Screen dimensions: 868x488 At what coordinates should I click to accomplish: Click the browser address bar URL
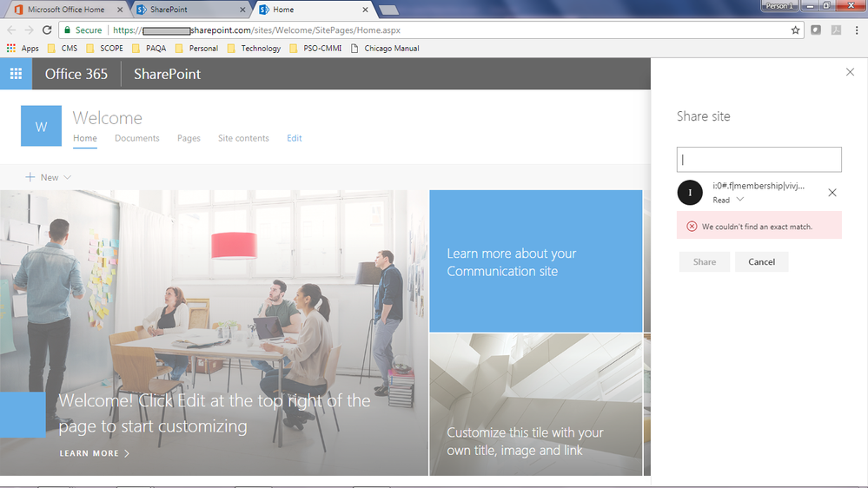tap(257, 30)
